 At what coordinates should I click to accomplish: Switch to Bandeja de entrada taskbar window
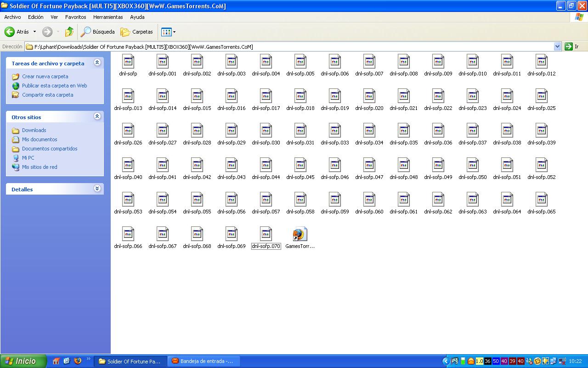pyautogui.click(x=204, y=361)
